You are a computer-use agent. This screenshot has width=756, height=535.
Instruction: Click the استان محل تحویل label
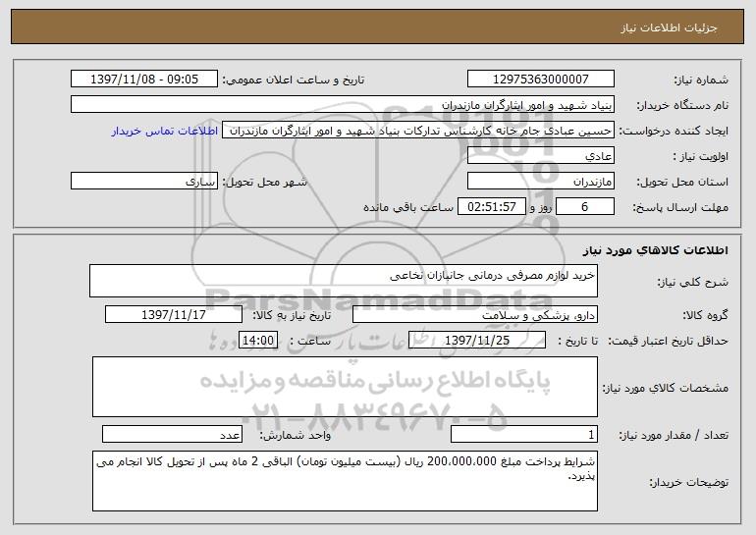click(x=682, y=182)
